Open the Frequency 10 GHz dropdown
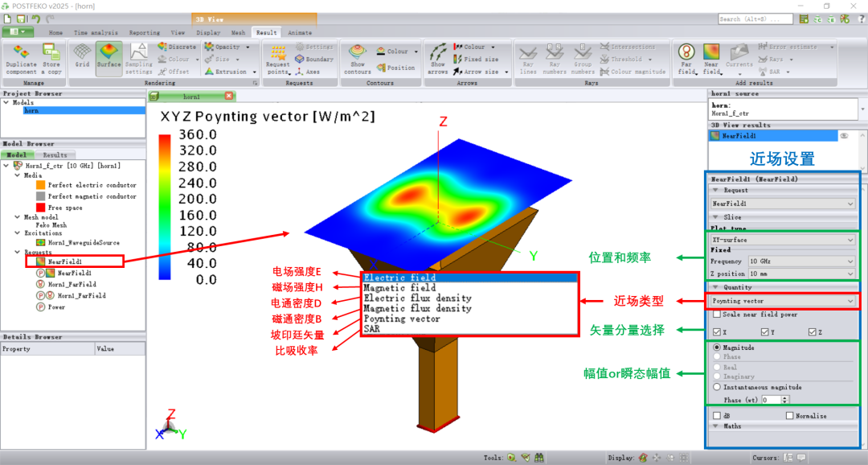This screenshot has height=465, width=868. point(801,261)
